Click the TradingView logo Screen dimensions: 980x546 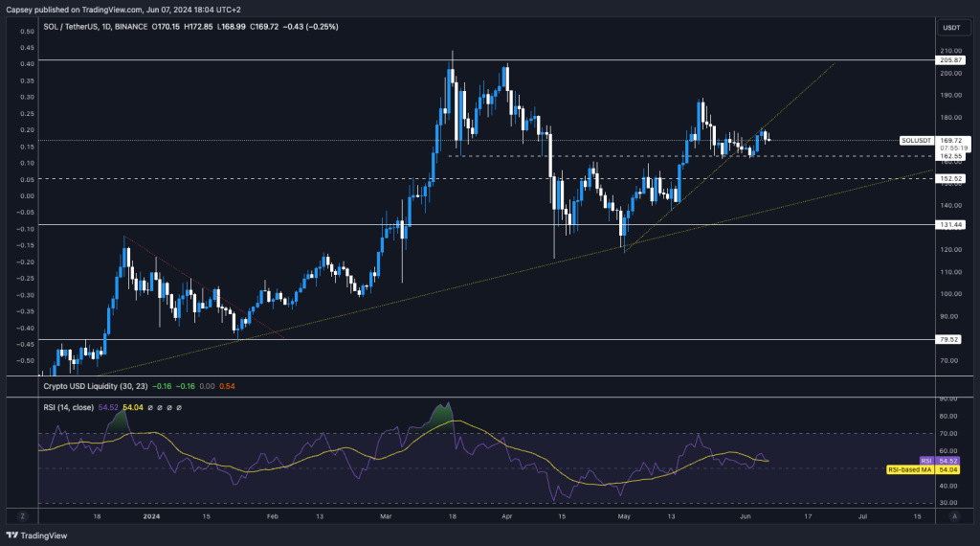(x=36, y=535)
